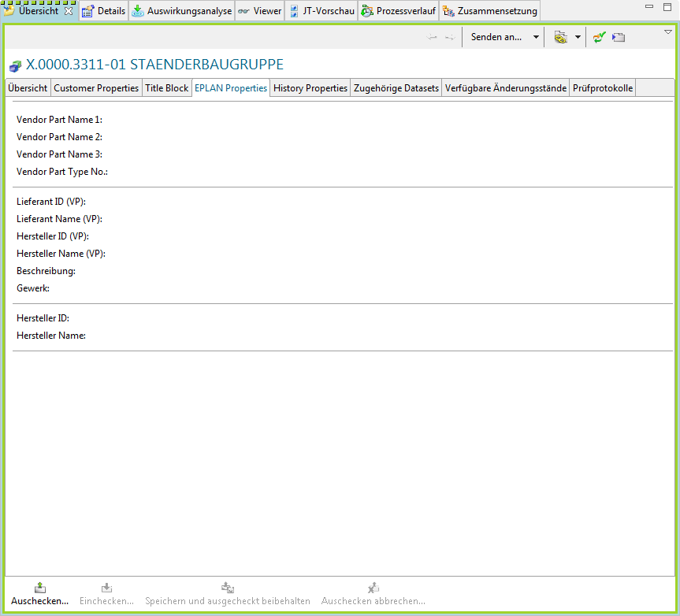The height and width of the screenshot is (616, 680).
Task: Click the forward arrow in the toolbar
Action: point(449,37)
